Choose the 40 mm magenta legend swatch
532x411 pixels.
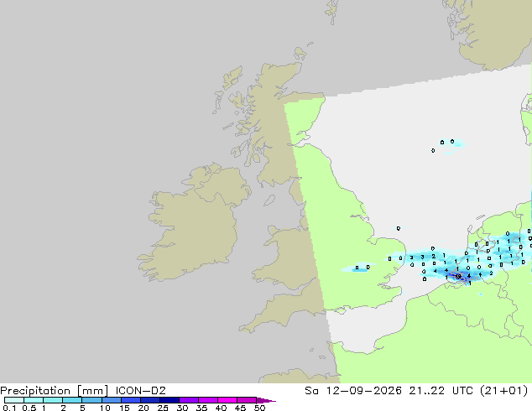pyautogui.click(x=227, y=400)
